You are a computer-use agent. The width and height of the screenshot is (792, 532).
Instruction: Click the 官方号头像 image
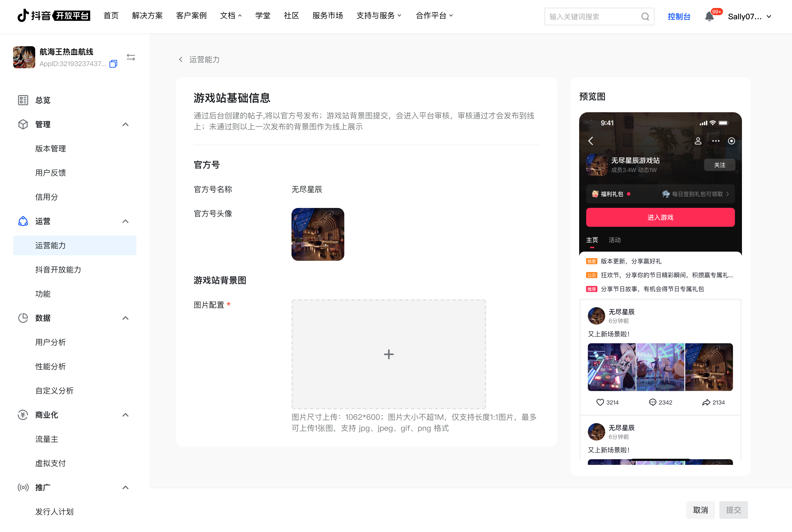[318, 234]
